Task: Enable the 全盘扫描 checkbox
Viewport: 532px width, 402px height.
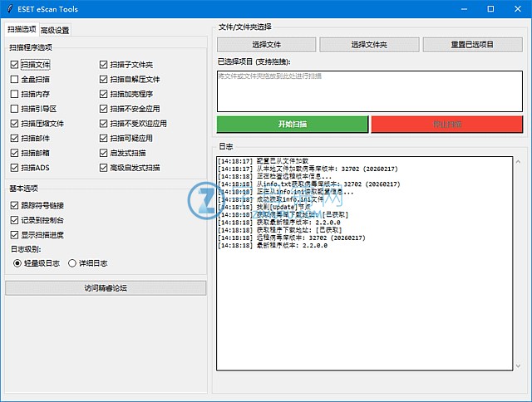Action: tap(15, 79)
